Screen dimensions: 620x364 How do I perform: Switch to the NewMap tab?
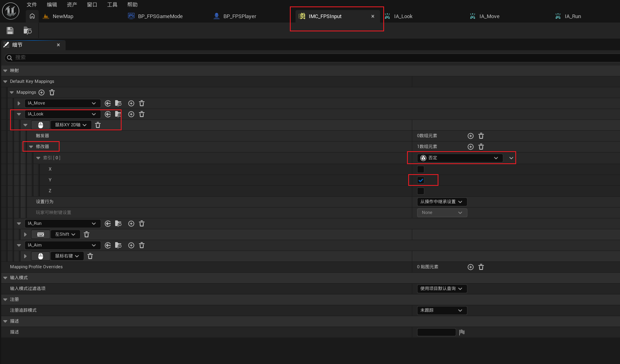click(63, 16)
